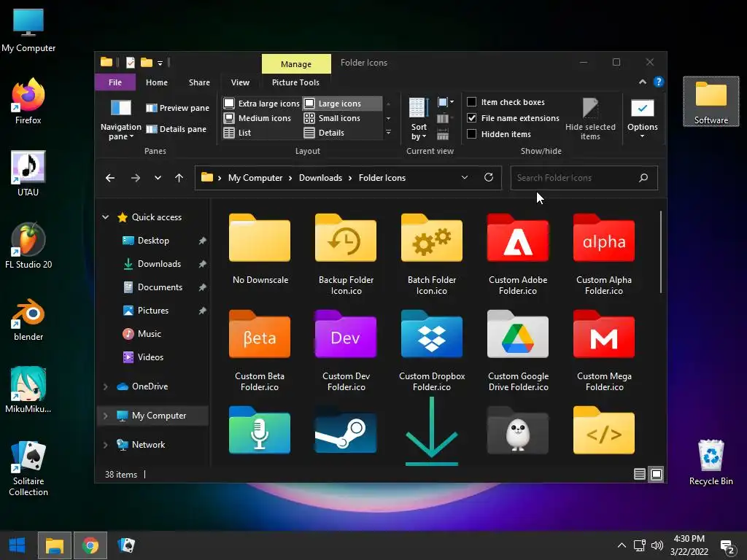Switch layout to Small icons

click(332, 118)
